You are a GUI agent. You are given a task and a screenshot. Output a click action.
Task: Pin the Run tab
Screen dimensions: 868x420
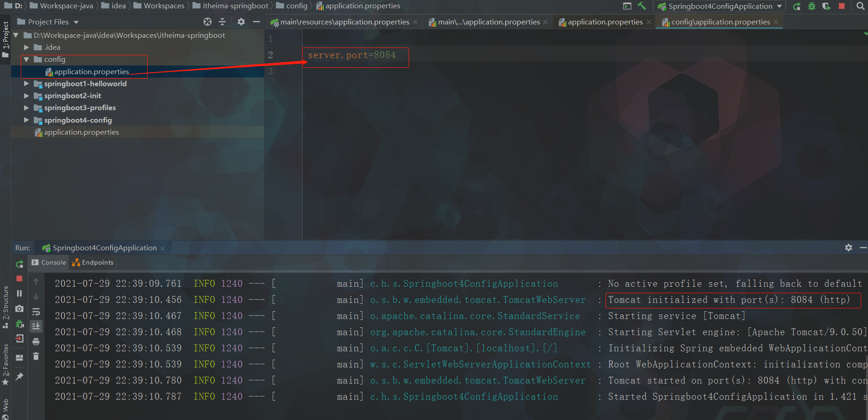19,377
